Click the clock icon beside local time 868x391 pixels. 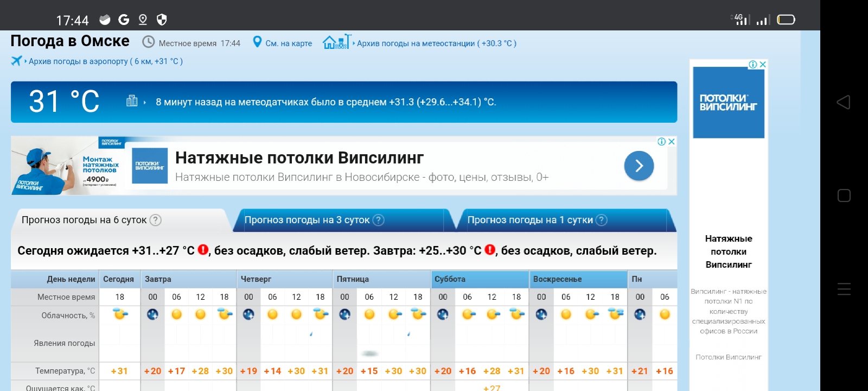pyautogui.click(x=148, y=42)
